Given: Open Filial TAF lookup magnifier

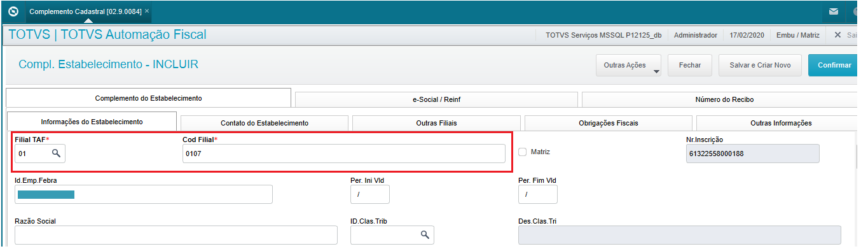Looking at the screenshot, I should [56, 154].
